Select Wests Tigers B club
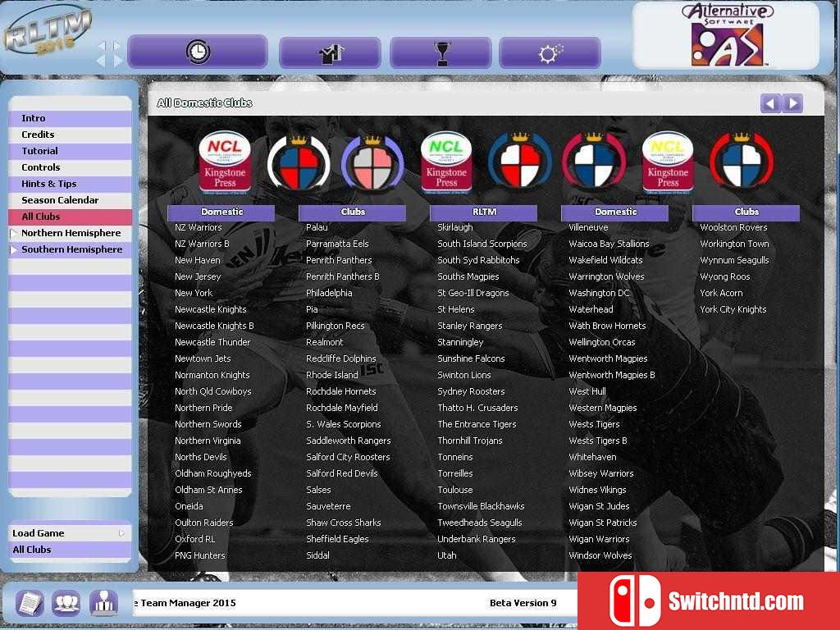The height and width of the screenshot is (630, 840). [598, 441]
